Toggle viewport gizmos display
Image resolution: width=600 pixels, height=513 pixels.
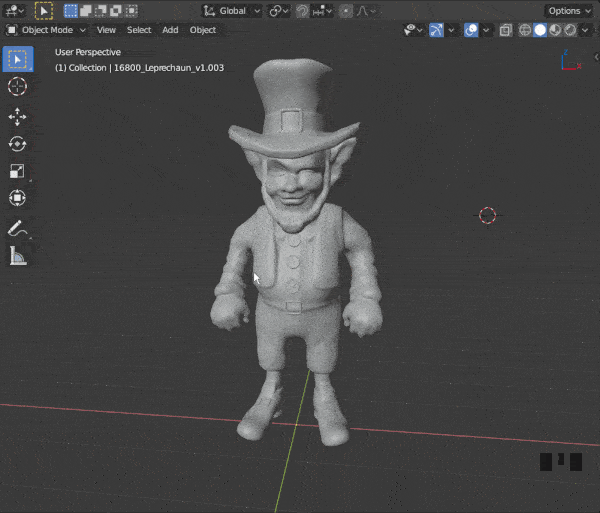(x=436, y=30)
